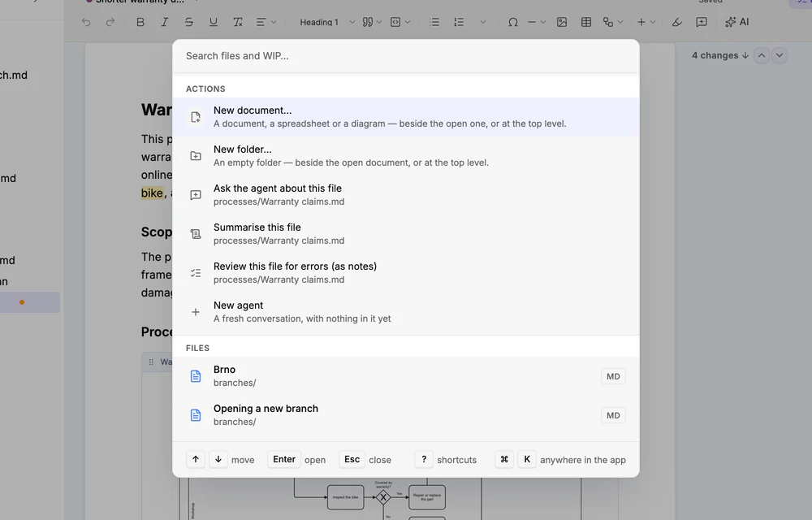Viewport: 812px width, 520px height.
Task: Go to next change with the down chevron
Action: [x=780, y=55]
